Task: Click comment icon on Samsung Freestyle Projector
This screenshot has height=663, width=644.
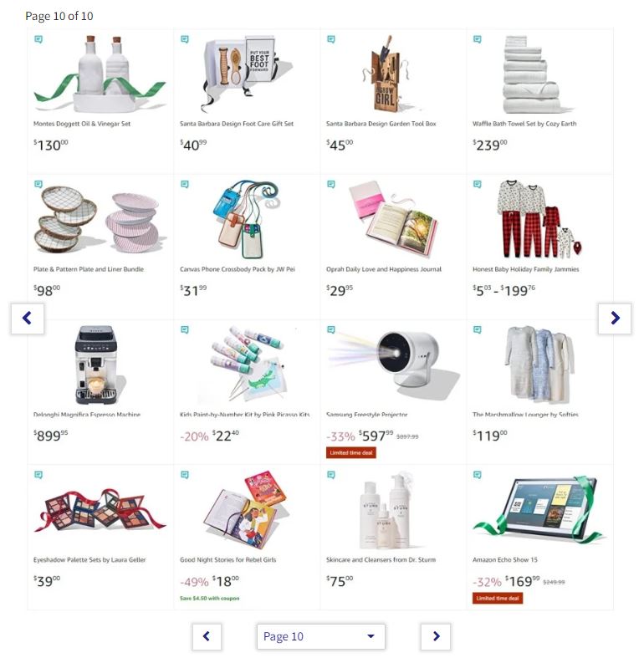Action: coord(331,329)
